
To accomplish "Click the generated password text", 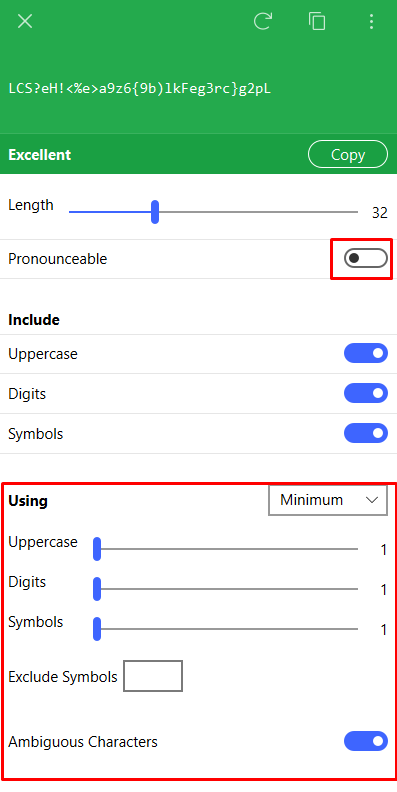I will [140, 88].
